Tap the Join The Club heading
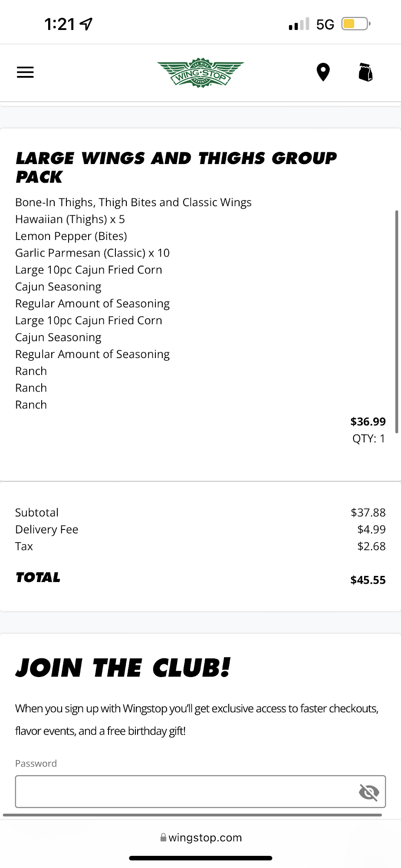The width and height of the screenshot is (401, 868). point(123,667)
